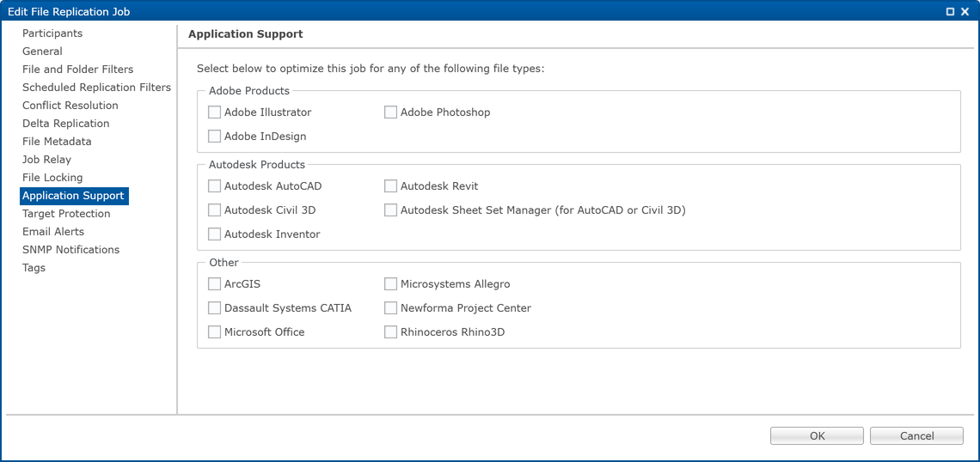
Task: Check the Autodesk Civil 3D box
Action: tap(214, 210)
